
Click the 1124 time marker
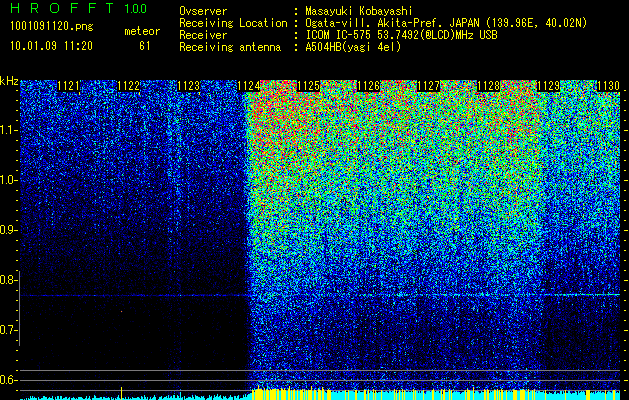[x=249, y=86]
